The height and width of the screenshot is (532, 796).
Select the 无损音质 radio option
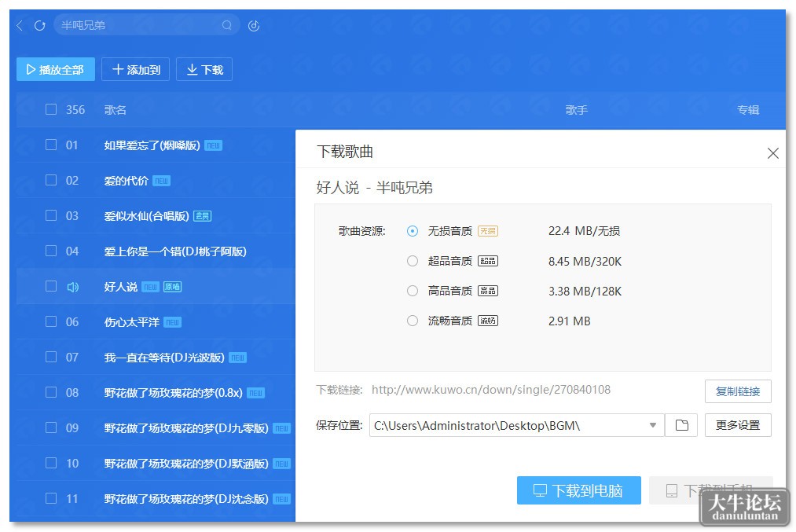coord(413,231)
